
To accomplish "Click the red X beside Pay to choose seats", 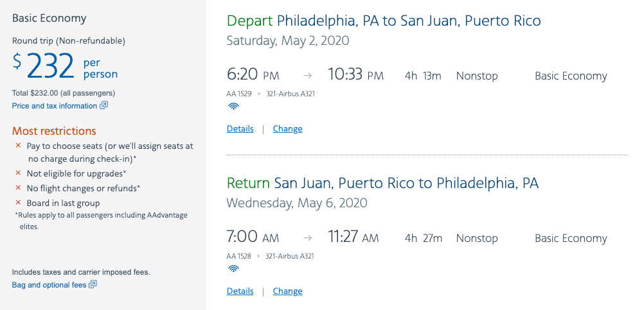I will tap(19, 146).
